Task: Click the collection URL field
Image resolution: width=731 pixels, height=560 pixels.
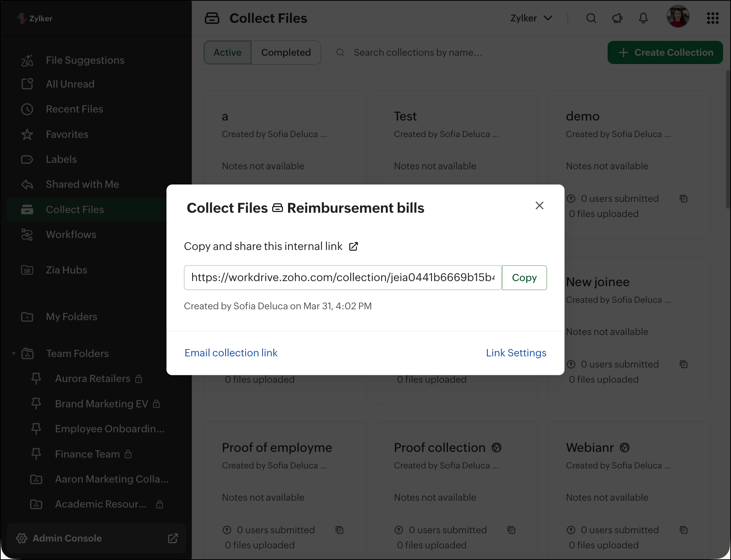Action: pyautogui.click(x=342, y=277)
